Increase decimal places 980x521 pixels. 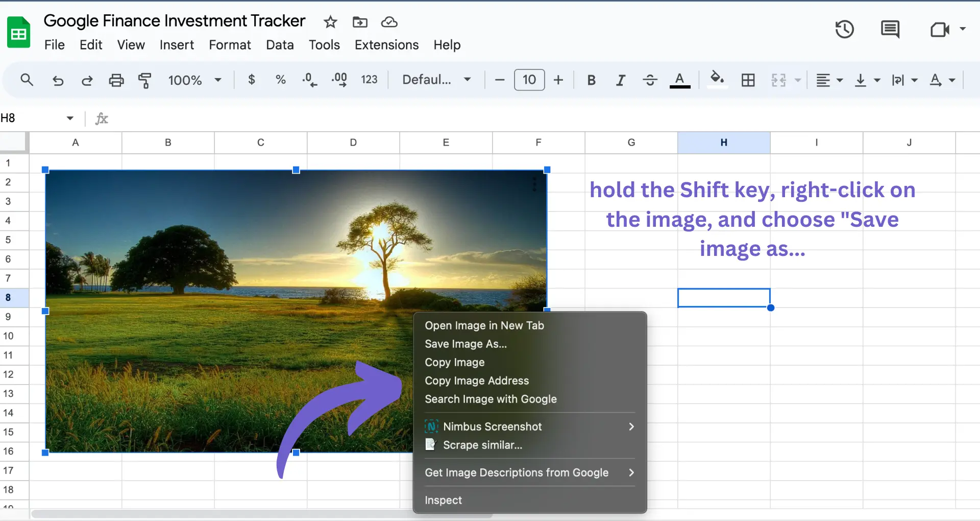339,80
